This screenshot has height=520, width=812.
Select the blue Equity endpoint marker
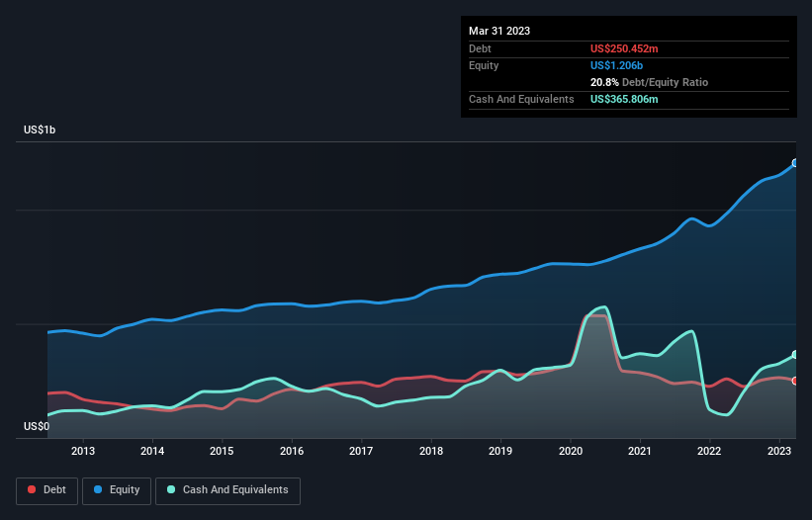[x=795, y=163]
